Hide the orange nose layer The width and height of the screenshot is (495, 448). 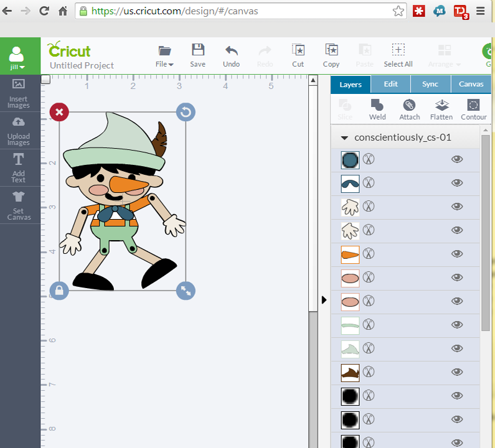[457, 254]
